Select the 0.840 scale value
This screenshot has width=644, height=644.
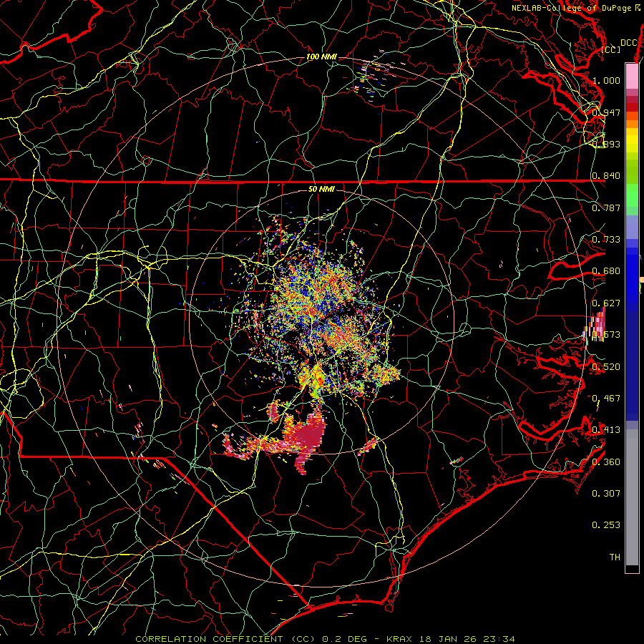pos(606,175)
